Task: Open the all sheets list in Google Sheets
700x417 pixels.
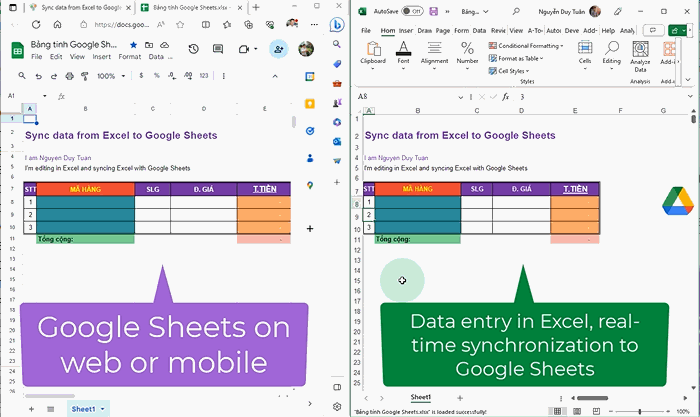Action: click(x=50, y=409)
